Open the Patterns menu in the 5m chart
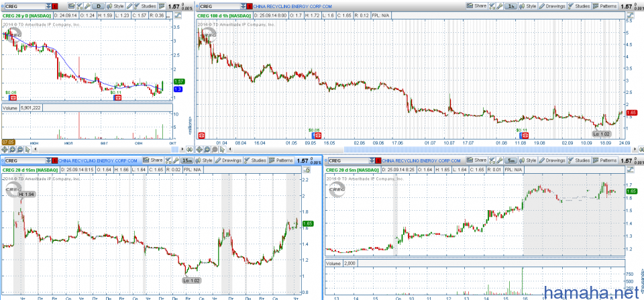Image resolution: width=644 pixels, height=300 pixels. pyautogui.click(x=605, y=160)
